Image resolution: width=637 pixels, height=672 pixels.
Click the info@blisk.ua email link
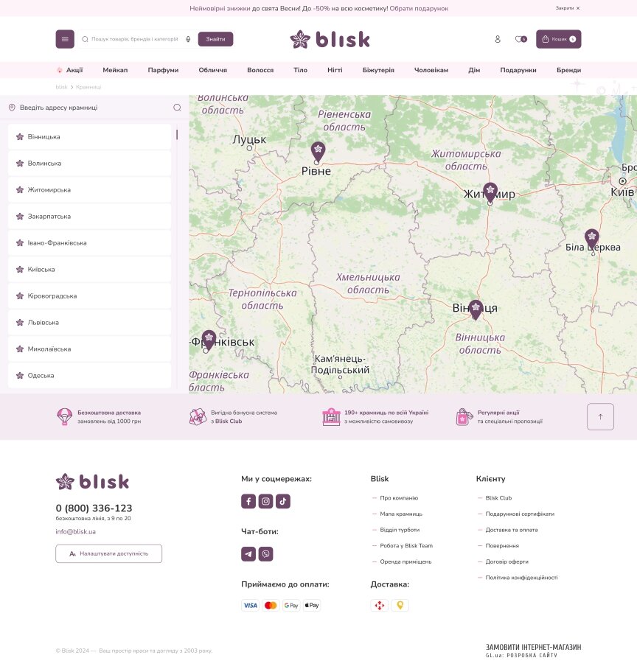pos(75,531)
